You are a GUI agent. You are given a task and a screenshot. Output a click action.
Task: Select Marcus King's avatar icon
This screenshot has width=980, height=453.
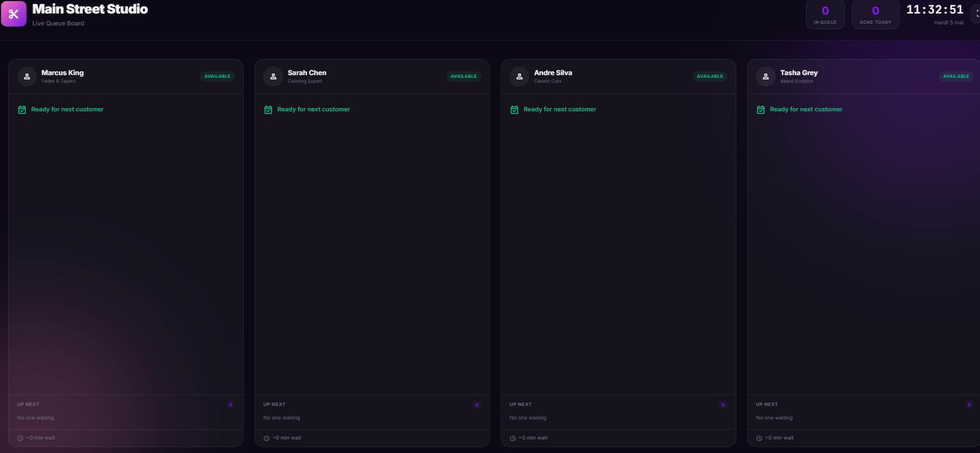pos(27,76)
